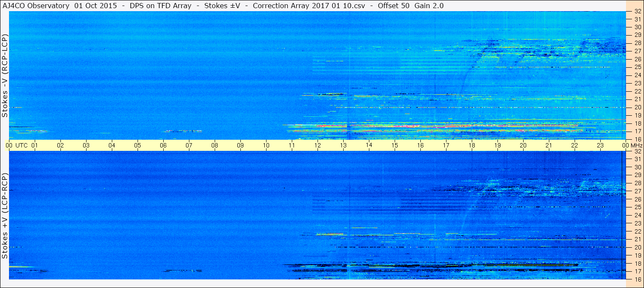Select the 18 hour marker on time axis
This screenshot has width=644, height=288.
pyautogui.click(x=472, y=145)
